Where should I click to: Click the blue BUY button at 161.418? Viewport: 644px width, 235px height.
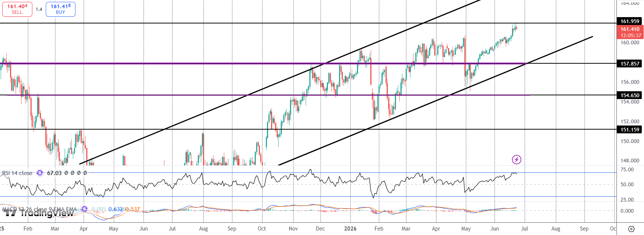click(x=61, y=9)
